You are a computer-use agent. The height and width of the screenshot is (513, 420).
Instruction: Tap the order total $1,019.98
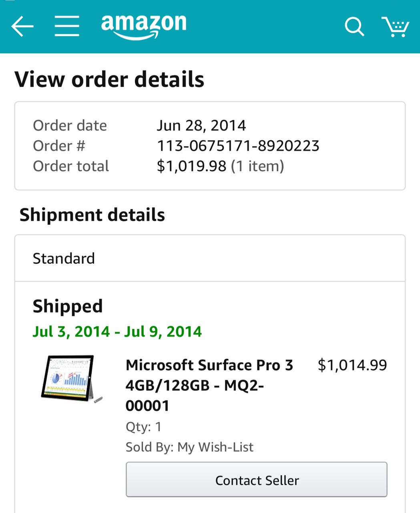(191, 166)
